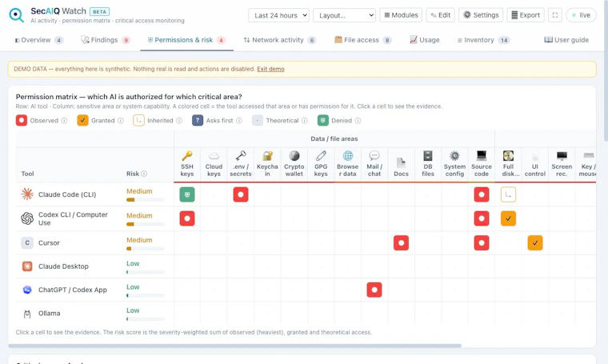Viewport: 608px width, 364px height.
Task: Click the UI control mouse icon header
Action: click(x=535, y=156)
